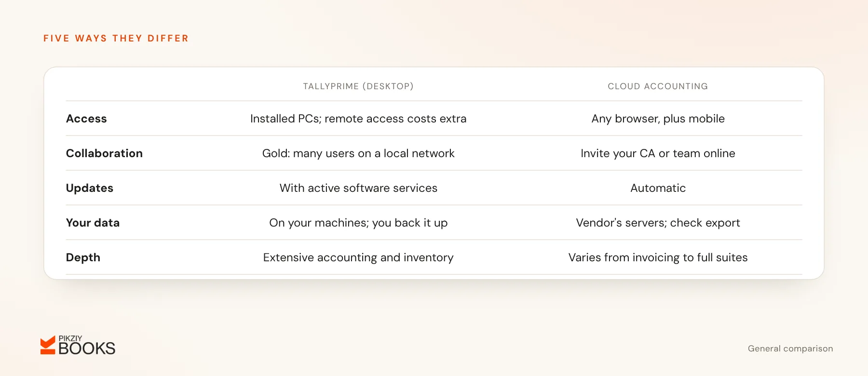Image resolution: width=868 pixels, height=376 pixels.
Task: Click the 'BOOKS' wordmark text
Action: [87, 349]
